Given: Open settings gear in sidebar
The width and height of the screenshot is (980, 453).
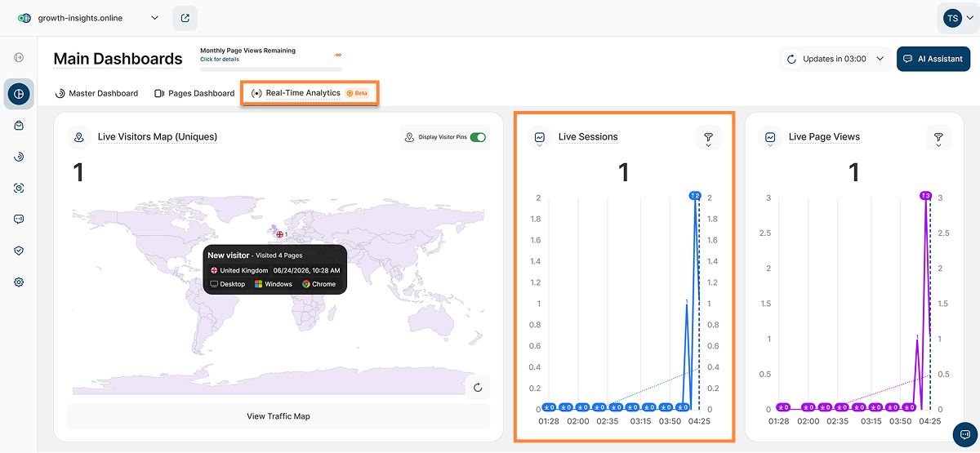Looking at the screenshot, I should 19,282.
